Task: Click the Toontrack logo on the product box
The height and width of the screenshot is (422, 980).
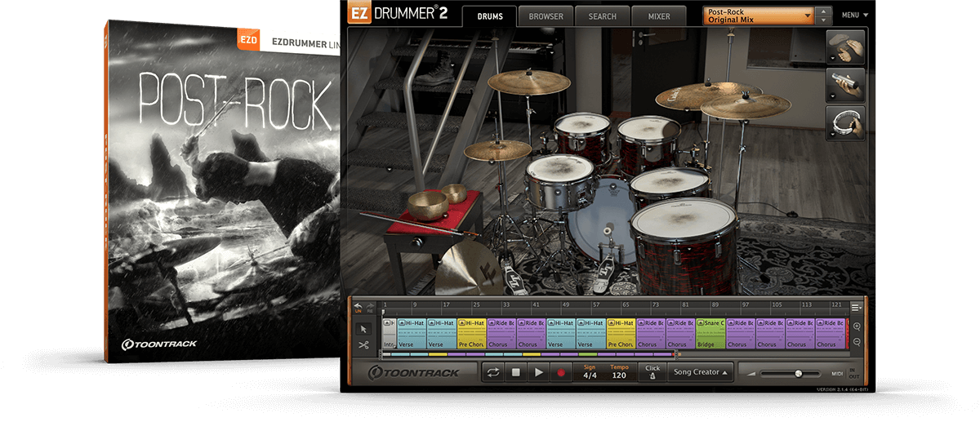Action: [159, 344]
